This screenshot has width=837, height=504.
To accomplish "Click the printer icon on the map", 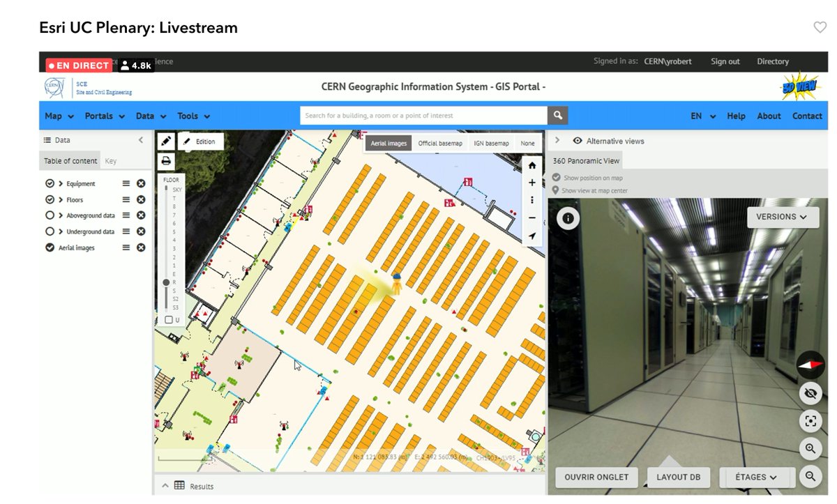I will tap(166, 161).
